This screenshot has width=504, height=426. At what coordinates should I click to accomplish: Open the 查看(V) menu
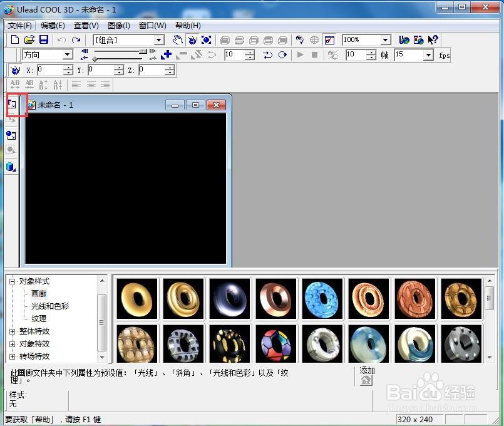(x=86, y=26)
